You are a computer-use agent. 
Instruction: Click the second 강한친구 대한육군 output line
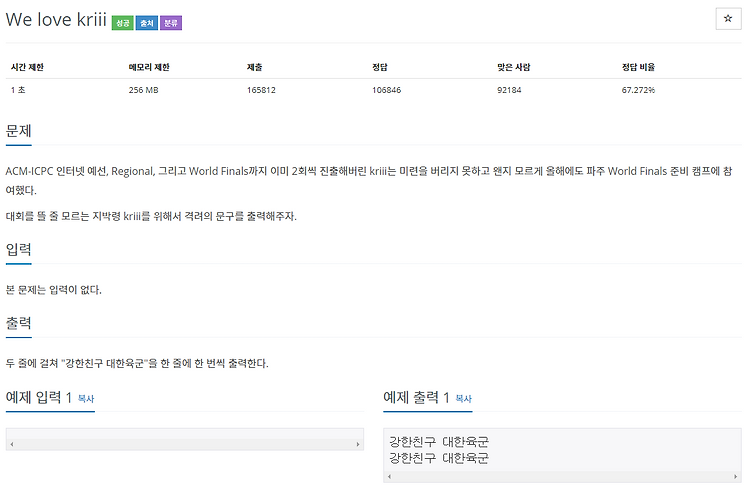tap(439, 458)
